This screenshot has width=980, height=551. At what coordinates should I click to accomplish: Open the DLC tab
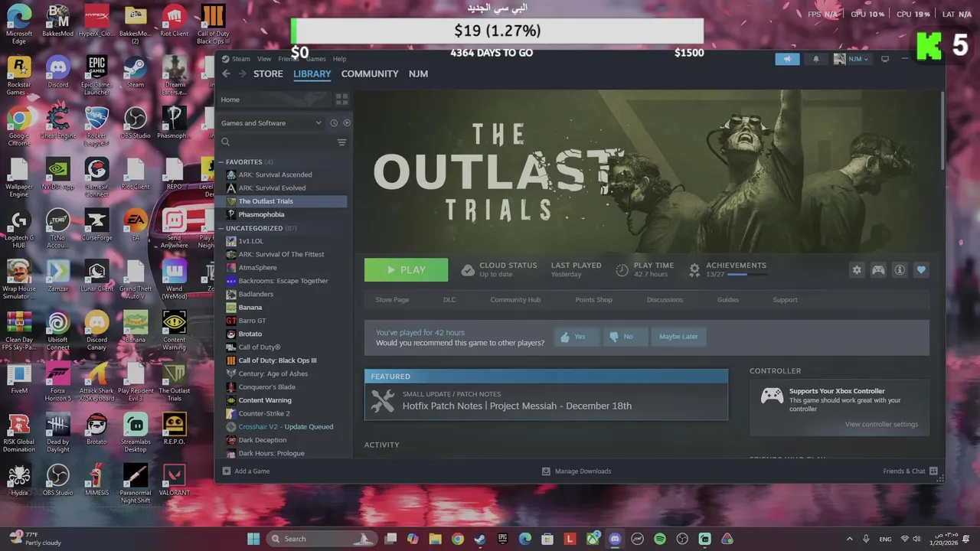[x=449, y=300]
